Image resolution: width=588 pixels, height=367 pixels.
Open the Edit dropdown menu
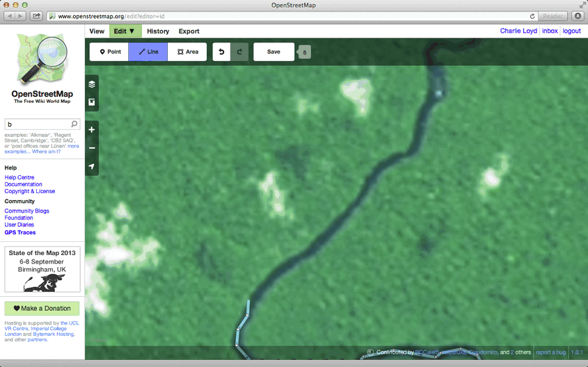125,31
